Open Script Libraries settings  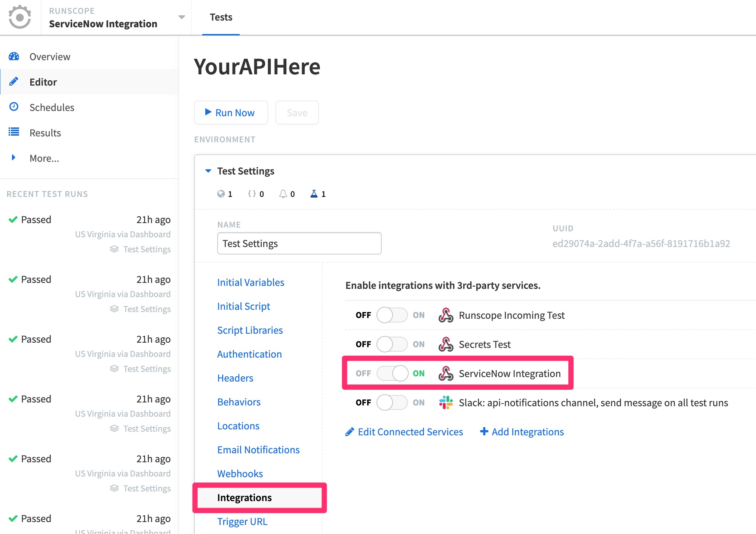[250, 330]
